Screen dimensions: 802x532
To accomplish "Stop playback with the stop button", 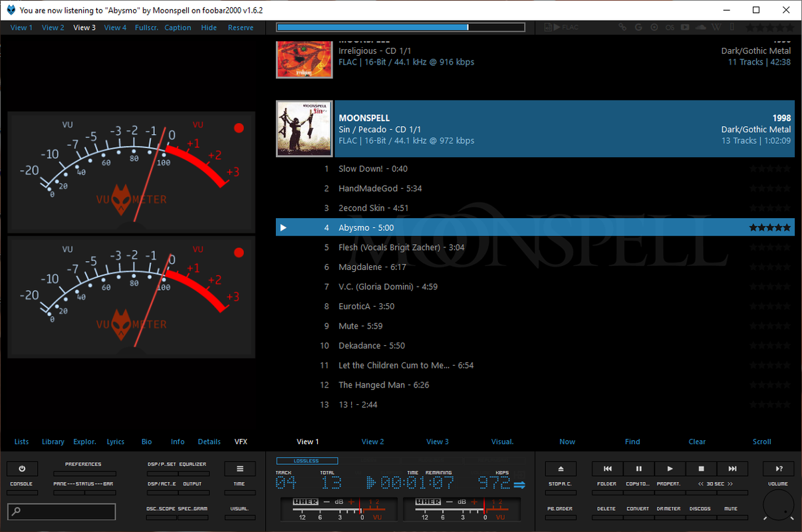I will [701, 469].
